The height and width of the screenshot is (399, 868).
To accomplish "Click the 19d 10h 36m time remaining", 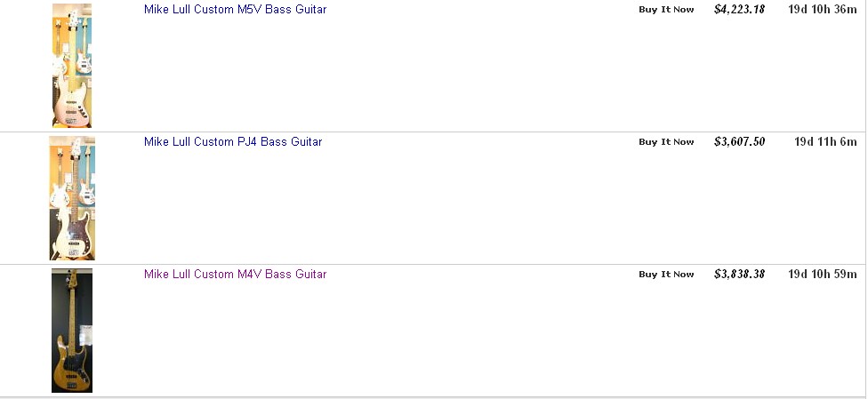I will tap(823, 10).
